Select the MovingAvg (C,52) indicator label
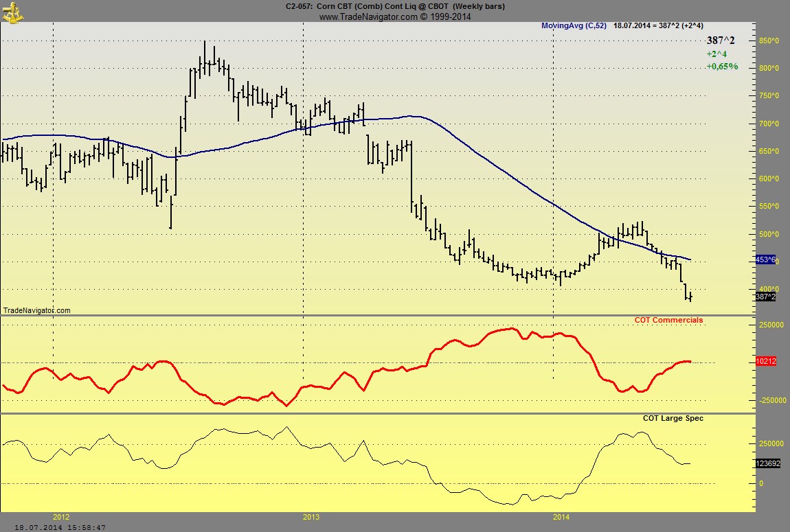The height and width of the screenshot is (532, 790). 574,25
